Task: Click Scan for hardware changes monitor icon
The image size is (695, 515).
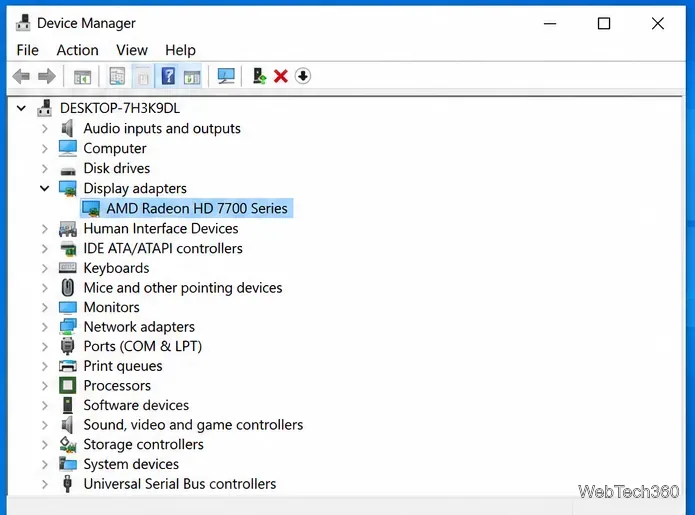Action: point(226,76)
